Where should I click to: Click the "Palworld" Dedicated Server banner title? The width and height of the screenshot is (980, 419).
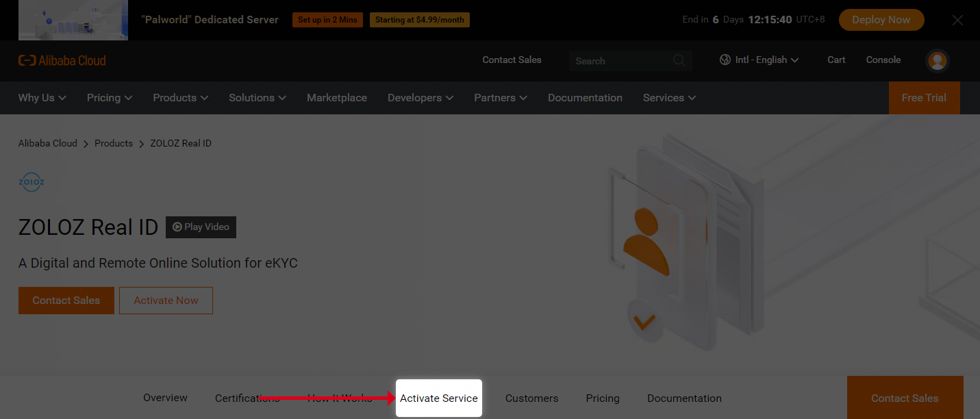pos(210,20)
